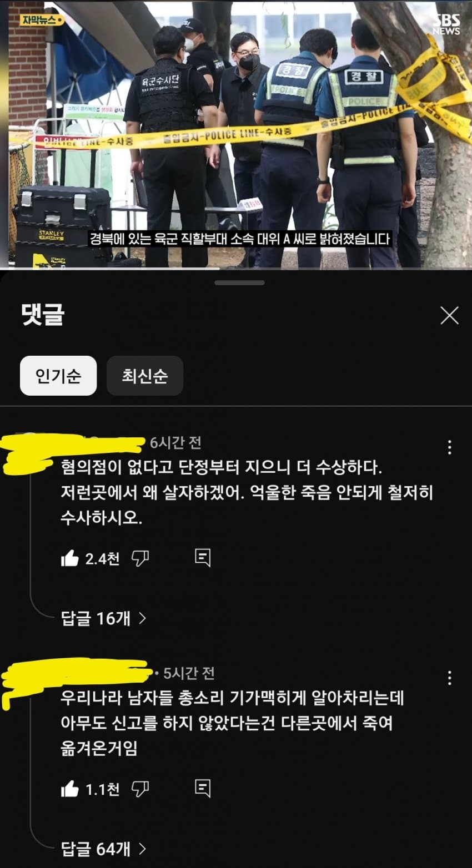The width and height of the screenshot is (472, 868).
Task: Grab the comment sheet drag handle
Action: 240,282
